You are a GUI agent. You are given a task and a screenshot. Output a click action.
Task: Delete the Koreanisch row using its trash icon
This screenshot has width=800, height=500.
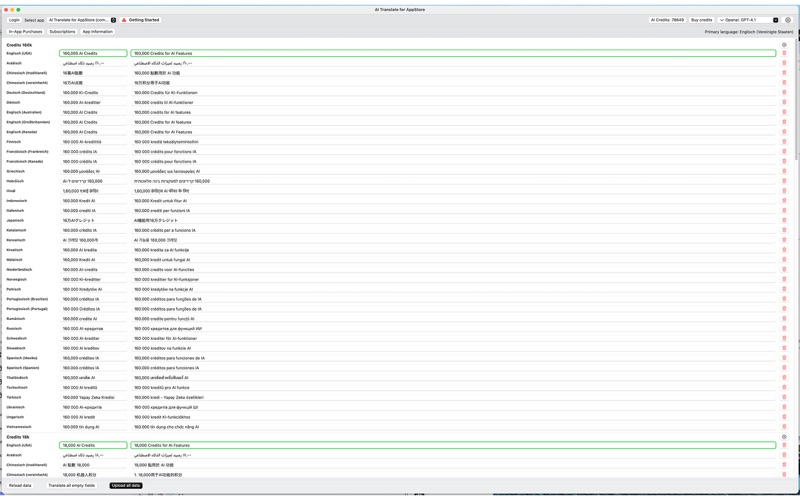point(784,240)
